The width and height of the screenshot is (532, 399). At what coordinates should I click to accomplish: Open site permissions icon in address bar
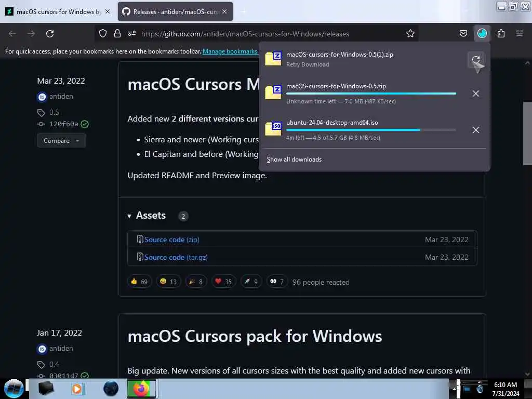tap(132, 33)
